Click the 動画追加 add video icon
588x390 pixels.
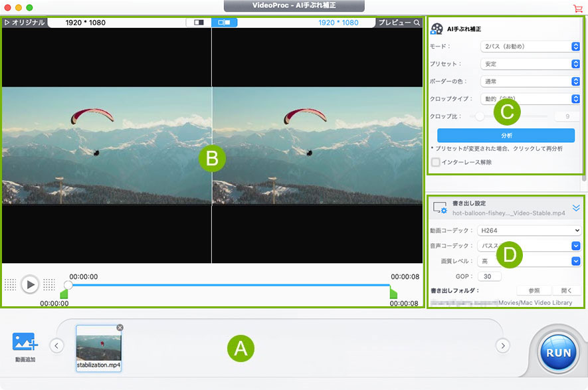[26, 343]
